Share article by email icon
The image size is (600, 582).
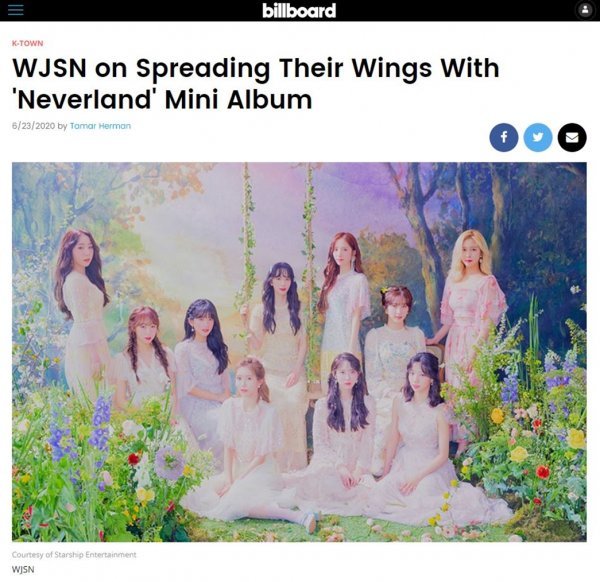(x=572, y=137)
